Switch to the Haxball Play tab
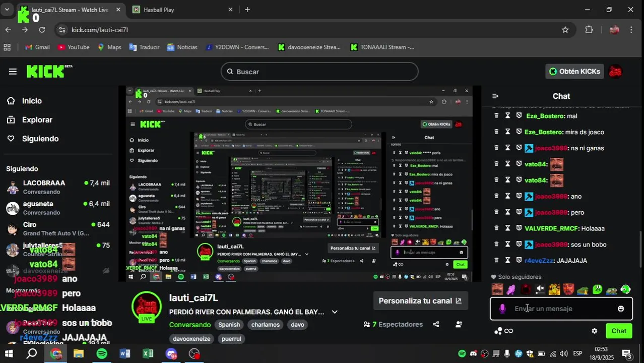Image resolution: width=644 pixels, height=363 pixels. click(x=183, y=10)
